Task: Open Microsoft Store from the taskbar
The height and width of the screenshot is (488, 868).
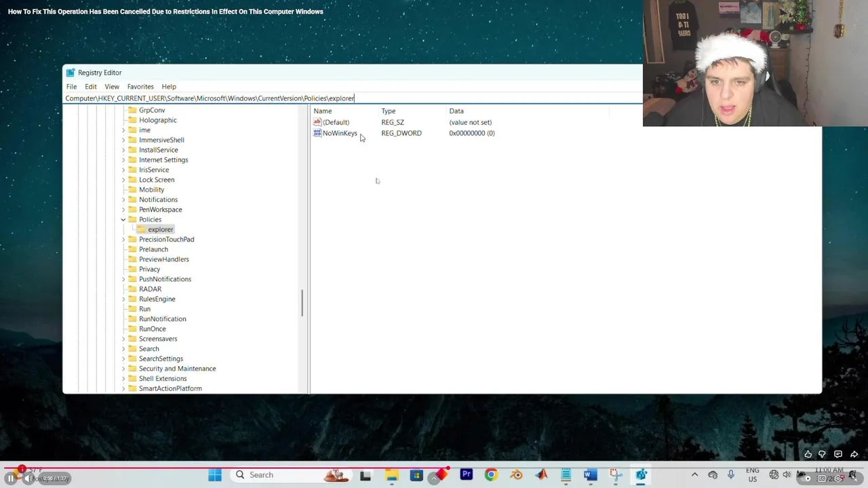Action: pos(416,475)
